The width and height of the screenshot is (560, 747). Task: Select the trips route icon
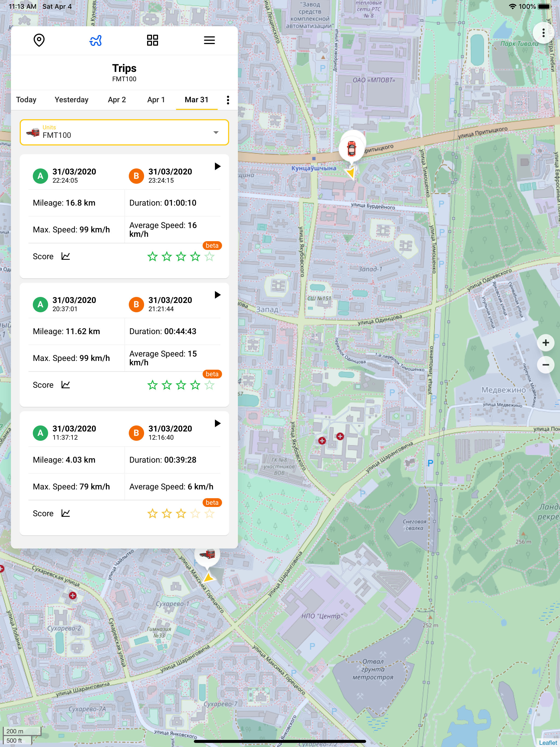(96, 40)
